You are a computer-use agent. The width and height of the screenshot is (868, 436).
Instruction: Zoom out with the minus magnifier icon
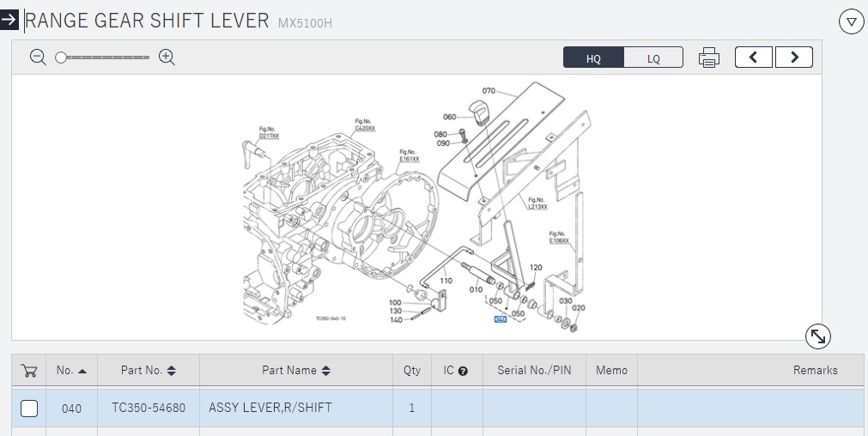38,57
